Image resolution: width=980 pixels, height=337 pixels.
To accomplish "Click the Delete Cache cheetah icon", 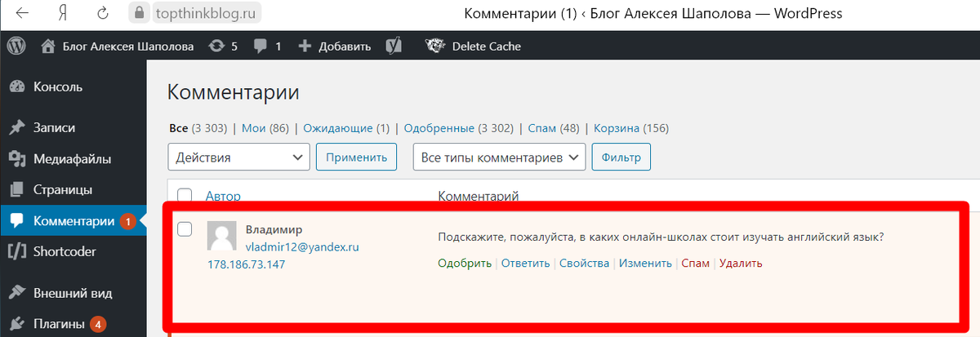I will (x=435, y=47).
